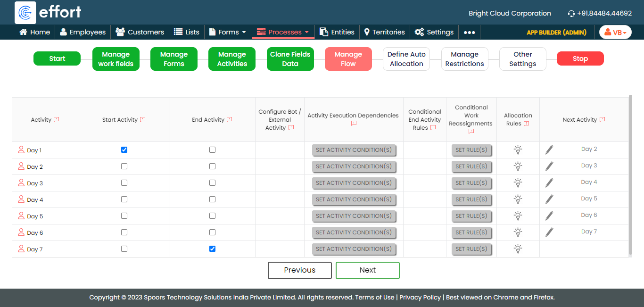The image size is (644, 307).
Task: Click the lightbulb icon in Day 7 row
Action: tap(518, 249)
